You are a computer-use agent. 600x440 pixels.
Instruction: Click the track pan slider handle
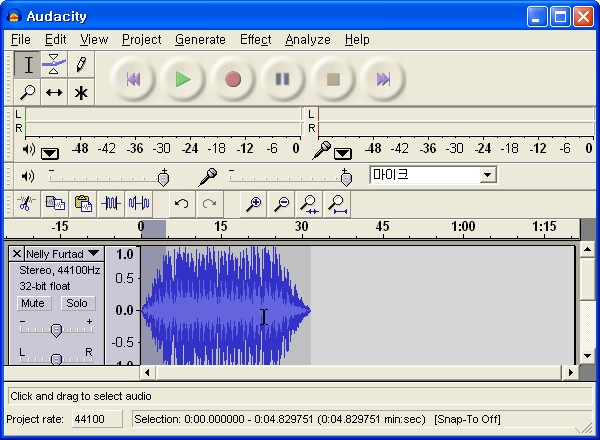tap(56, 359)
